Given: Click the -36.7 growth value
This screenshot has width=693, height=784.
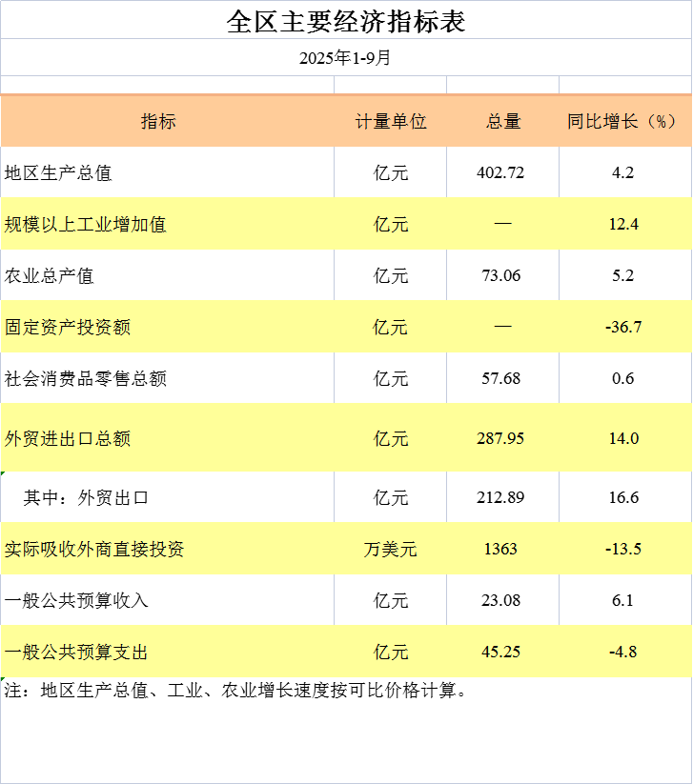Looking at the screenshot, I should 623,328.
